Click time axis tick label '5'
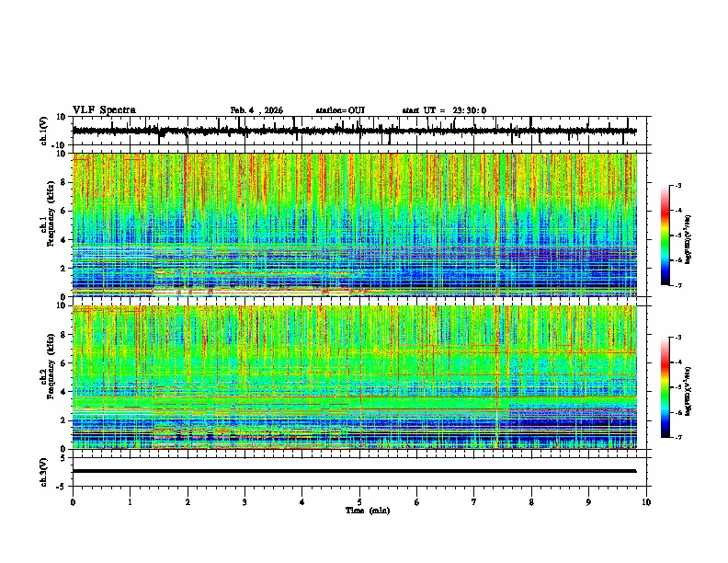The height and width of the screenshot is (563, 728). 359,502
